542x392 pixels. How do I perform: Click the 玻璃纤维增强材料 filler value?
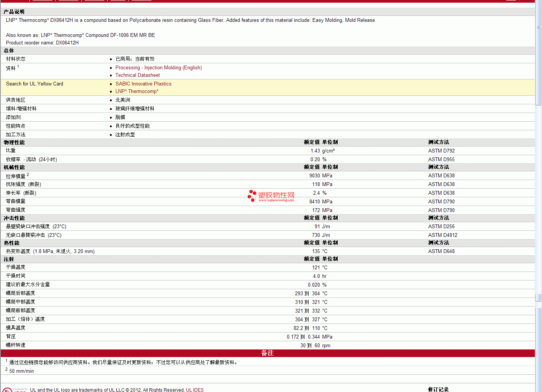[x=135, y=109]
